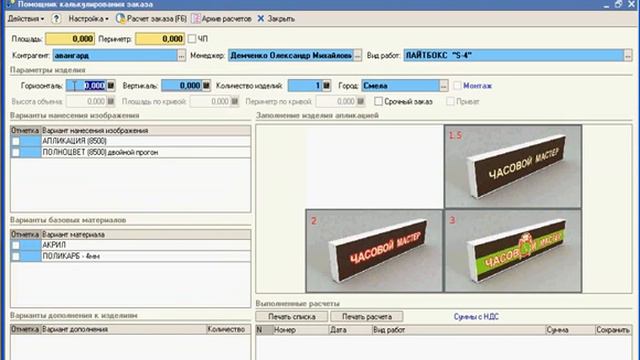Open Город selection ellipsis button
The height and width of the screenshot is (360, 640).
click(444, 86)
